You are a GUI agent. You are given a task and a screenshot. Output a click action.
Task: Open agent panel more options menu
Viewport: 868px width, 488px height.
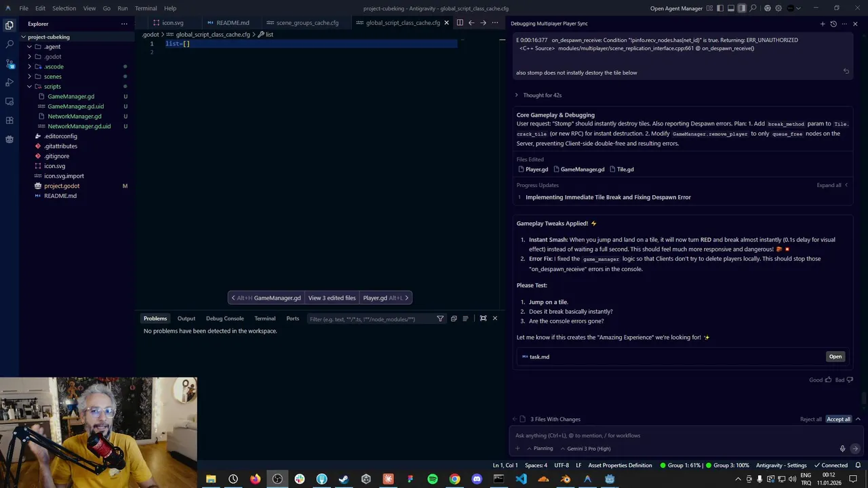click(844, 24)
